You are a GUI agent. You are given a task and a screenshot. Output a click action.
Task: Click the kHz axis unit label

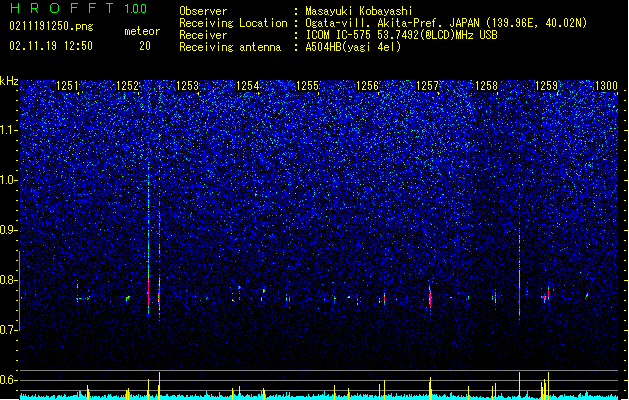coord(9,81)
